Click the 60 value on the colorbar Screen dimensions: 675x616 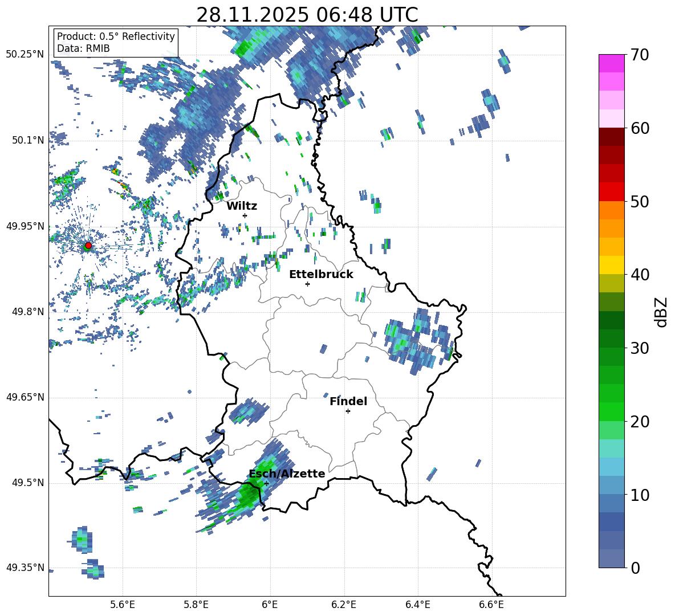point(639,128)
